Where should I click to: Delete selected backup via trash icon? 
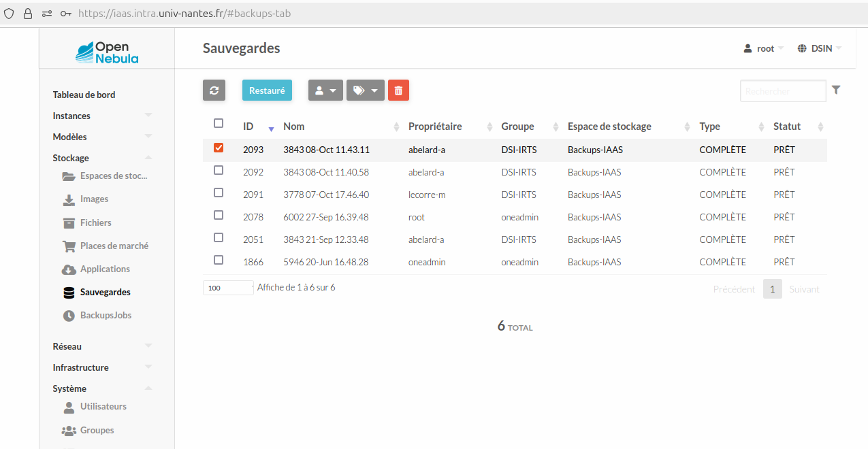coord(398,90)
